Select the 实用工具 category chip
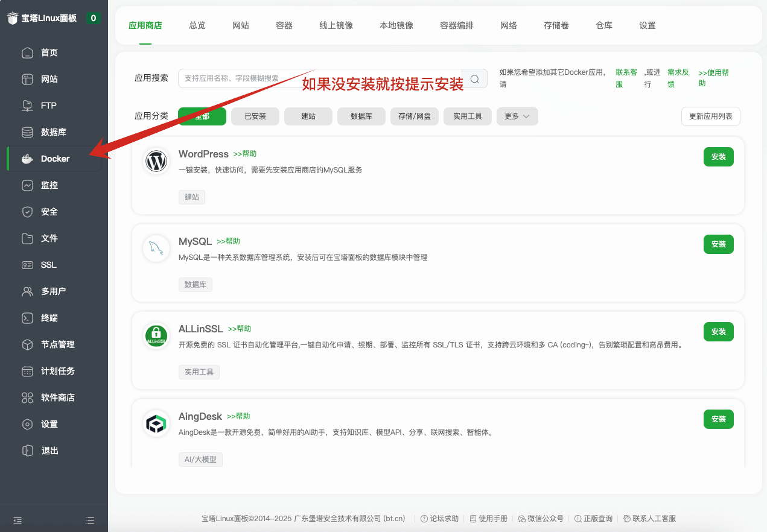The height and width of the screenshot is (532, 767). point(467,116)
